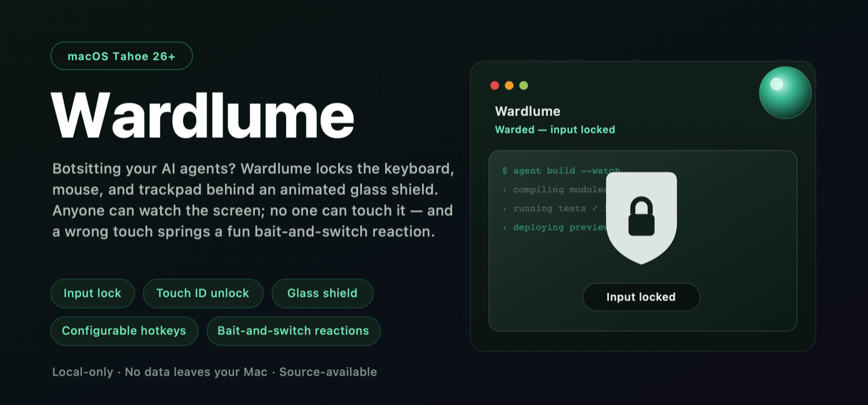The image size is (868, 405).
Task: Click the 'compiling modules' terminal line
Action: pos(554,189)
